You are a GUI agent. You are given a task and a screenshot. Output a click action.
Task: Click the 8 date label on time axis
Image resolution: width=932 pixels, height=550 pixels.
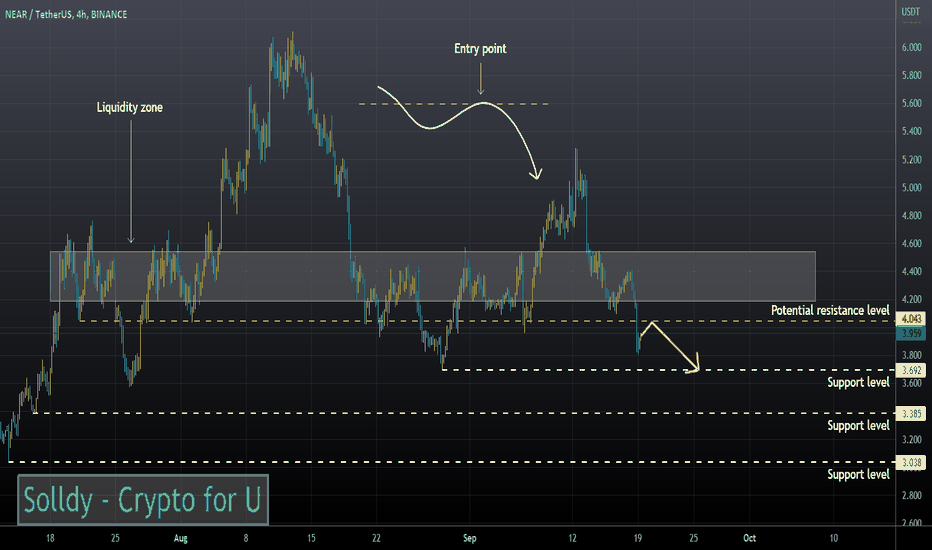(245, 539)
